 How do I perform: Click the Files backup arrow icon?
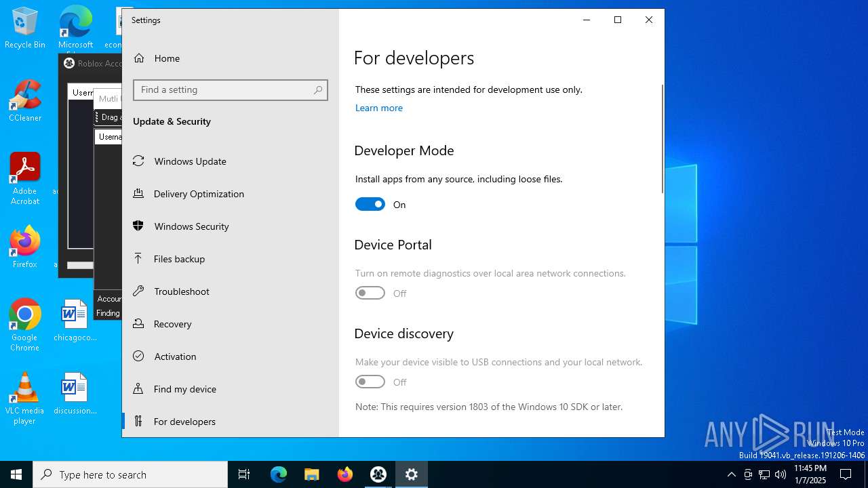pos(138,258)
